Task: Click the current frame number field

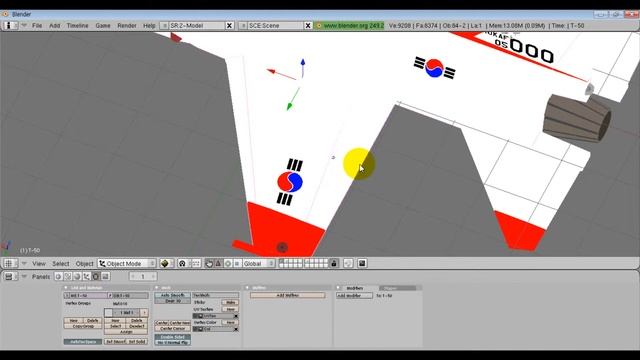Action: (143, 276)
